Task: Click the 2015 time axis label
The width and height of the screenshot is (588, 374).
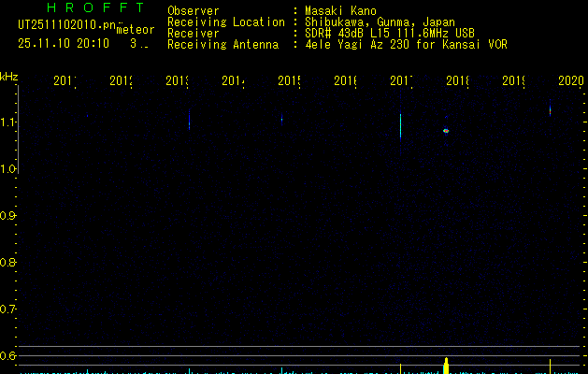Action: pyautogui.click(x=289, y=80)
